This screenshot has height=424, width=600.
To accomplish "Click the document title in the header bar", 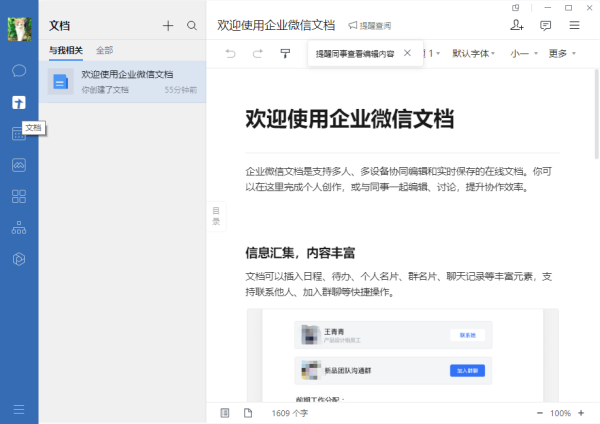I will click(x=276, y=25).
